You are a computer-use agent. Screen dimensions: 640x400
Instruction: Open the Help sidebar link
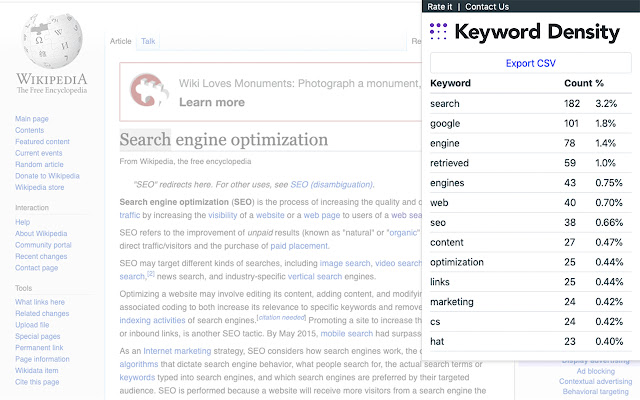point(22,222)
